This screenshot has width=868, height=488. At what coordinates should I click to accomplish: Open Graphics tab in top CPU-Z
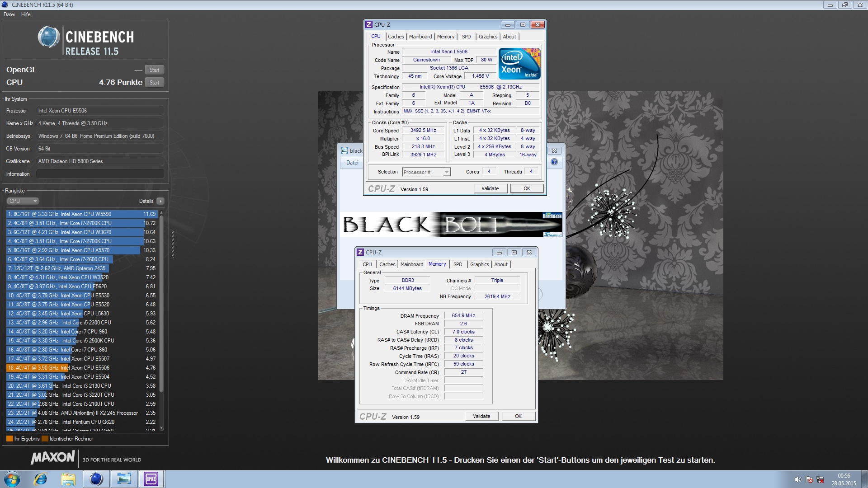[488, 37]
